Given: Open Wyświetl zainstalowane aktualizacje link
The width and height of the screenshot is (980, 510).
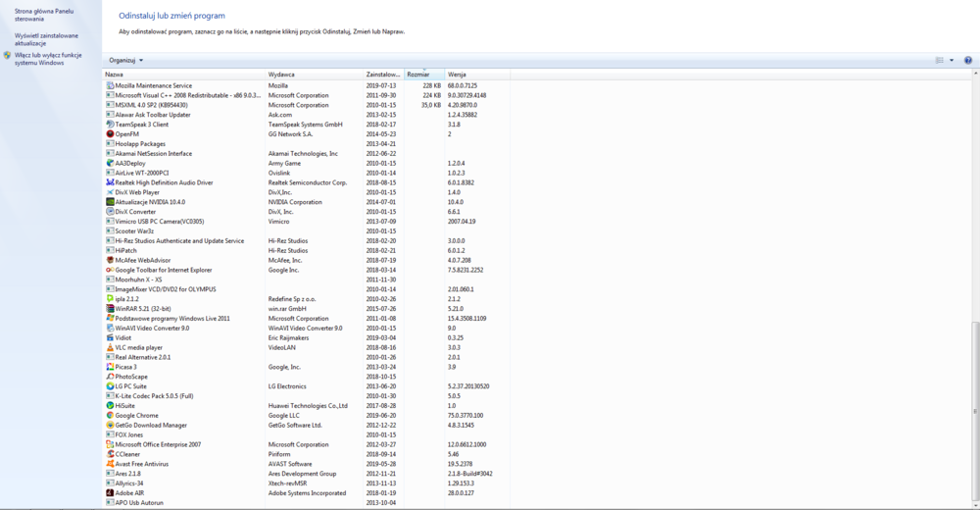Looking at the screenshot, I should click(46, 39).
